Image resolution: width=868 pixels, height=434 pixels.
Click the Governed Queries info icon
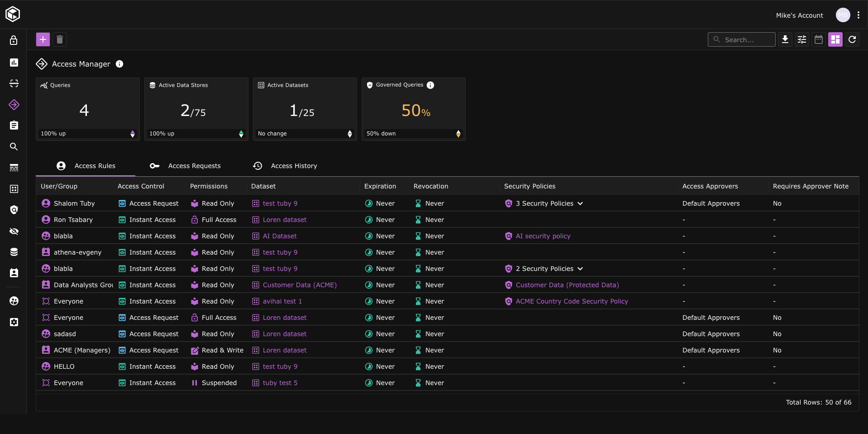click(x=430, y=85)
